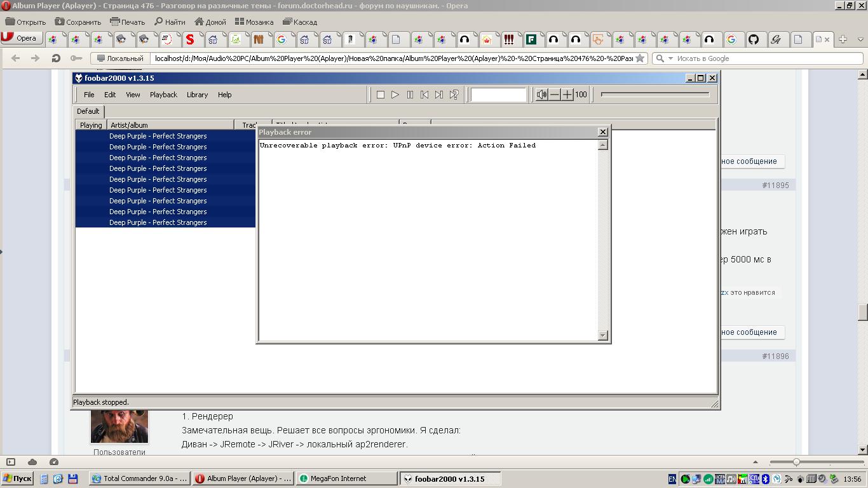
Task: Open the Help menu in foobar2000
Action: pos(224,95)
